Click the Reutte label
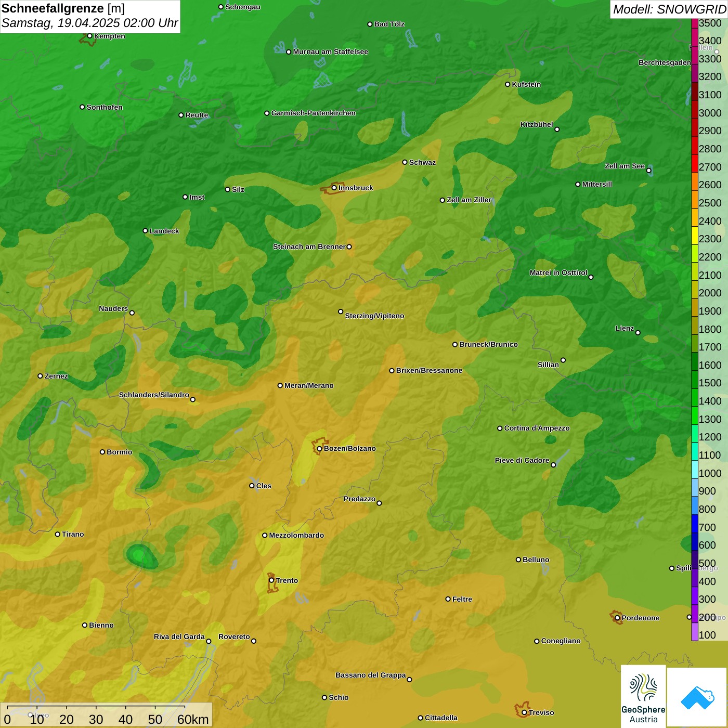 [197, 115]
